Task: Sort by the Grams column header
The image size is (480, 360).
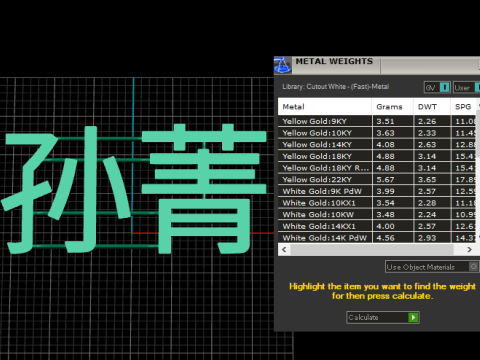Action: (393, 107)
